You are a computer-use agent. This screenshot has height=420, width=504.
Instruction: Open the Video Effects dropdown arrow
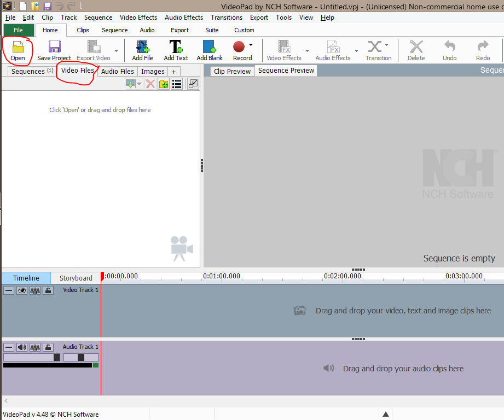(x=308, y=51)
